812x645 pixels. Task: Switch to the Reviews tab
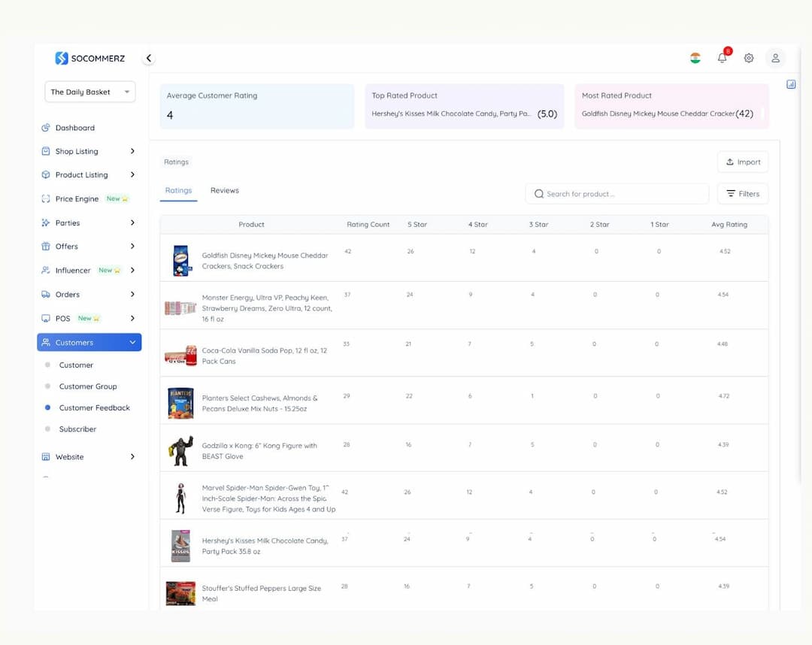pos(225,190)
